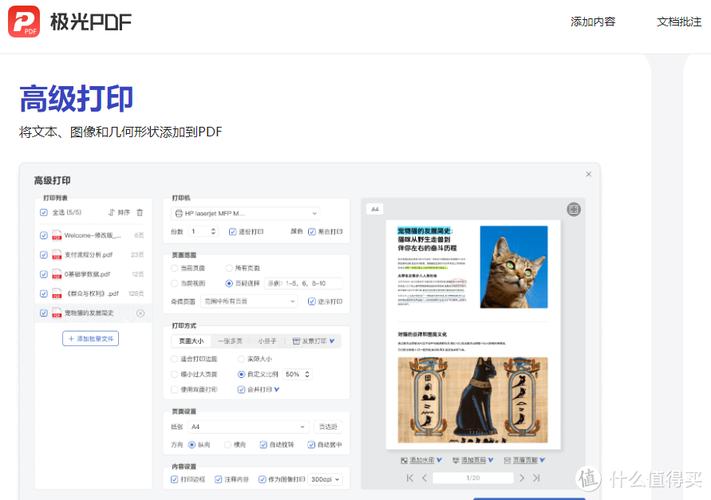Go to next preview page

(521, 478)
